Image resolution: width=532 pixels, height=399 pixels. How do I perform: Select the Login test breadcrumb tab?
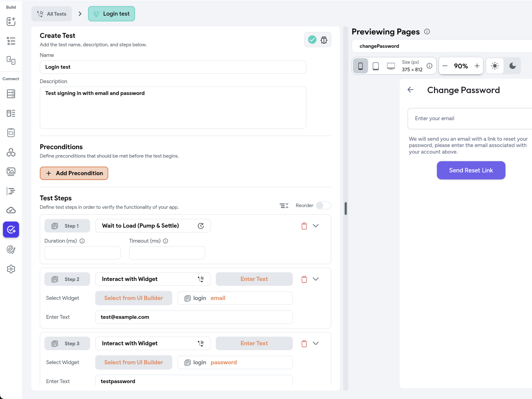[111, 14]
